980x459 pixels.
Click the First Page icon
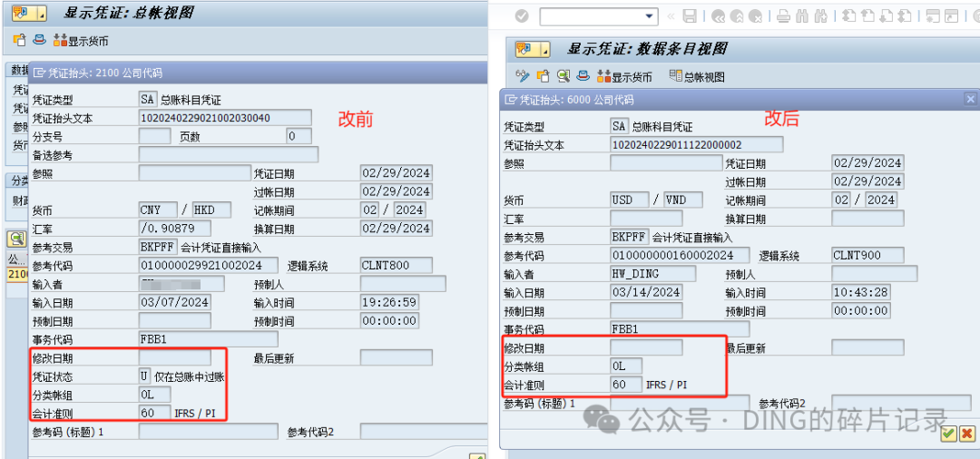848,17
